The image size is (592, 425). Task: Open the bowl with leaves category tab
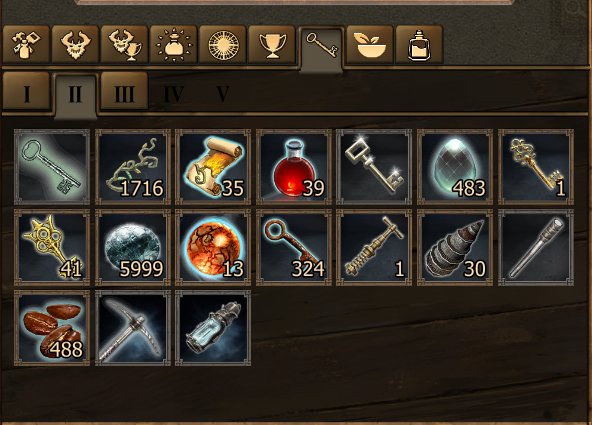370,45
